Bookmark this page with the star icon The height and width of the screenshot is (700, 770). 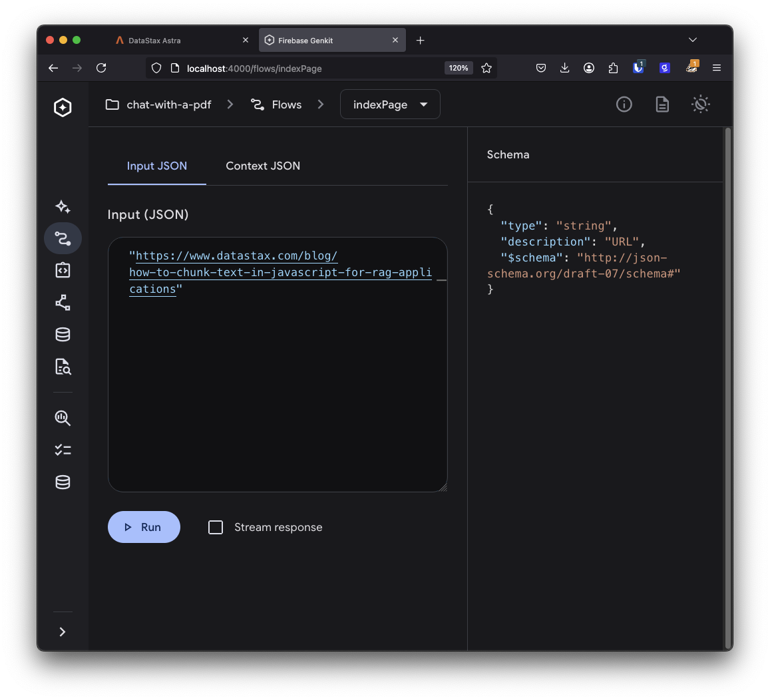pyautogui.click(x=486, y=68)
